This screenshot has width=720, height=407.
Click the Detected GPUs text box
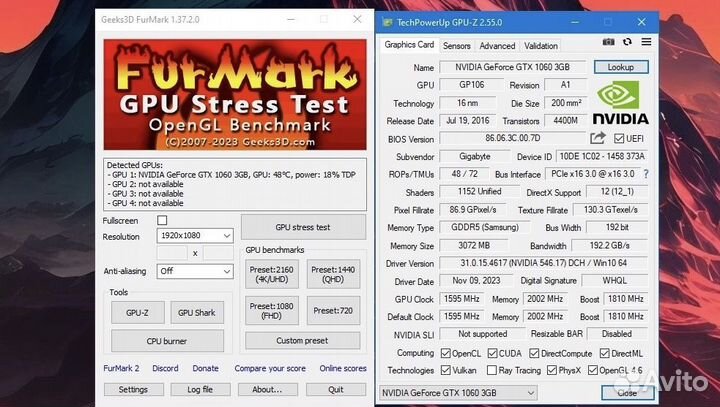(235, 184)
